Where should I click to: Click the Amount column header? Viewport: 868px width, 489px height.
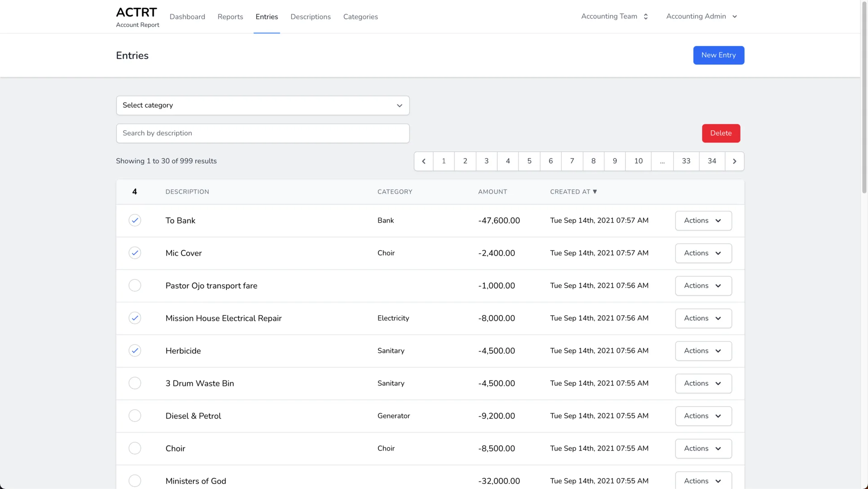[492, 192]
